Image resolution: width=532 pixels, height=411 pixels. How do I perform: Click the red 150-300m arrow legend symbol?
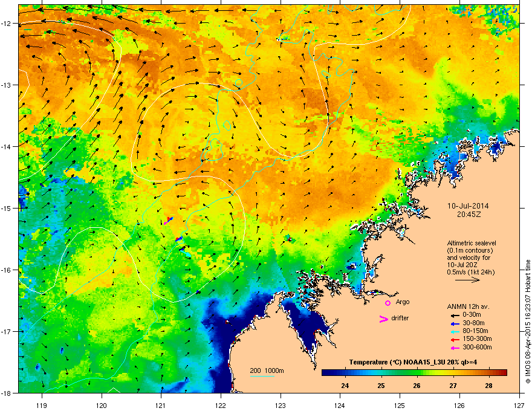pyautogui.click(x=455, y=340)
